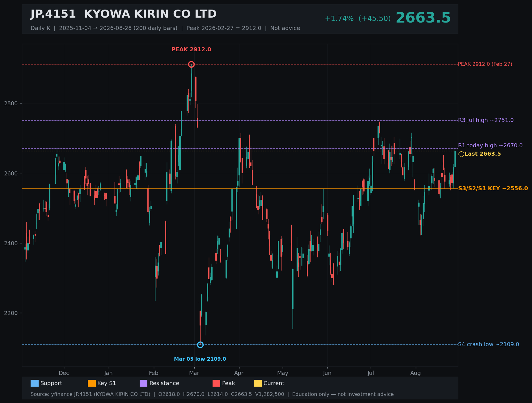Click the 'R3 Jul high ~2751.0' resistance label

[486, 120]
